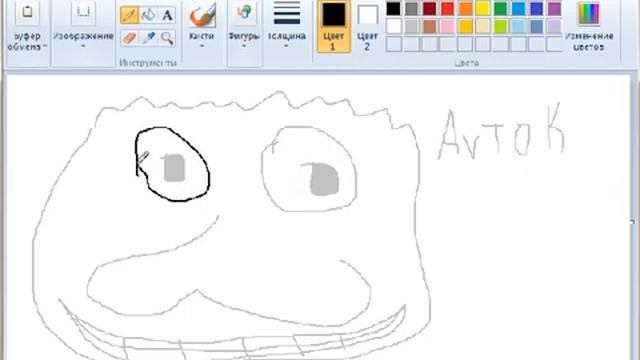
Task: Pick the lime green swatch in the second row
Action: point(500,27)
